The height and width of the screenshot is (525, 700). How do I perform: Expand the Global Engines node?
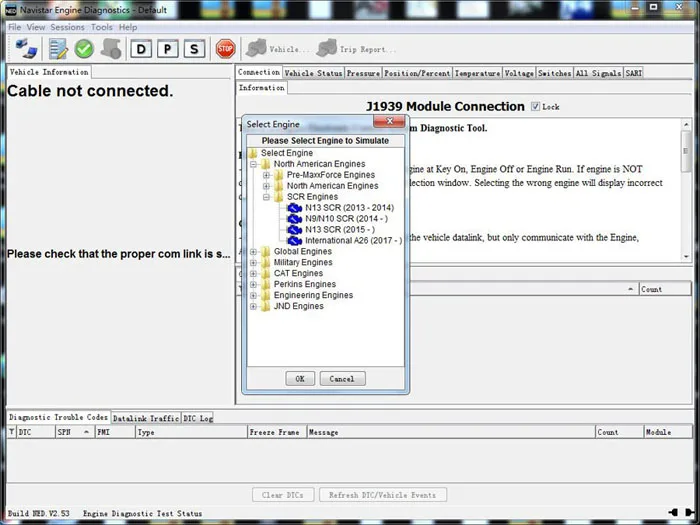pos(254,252)
